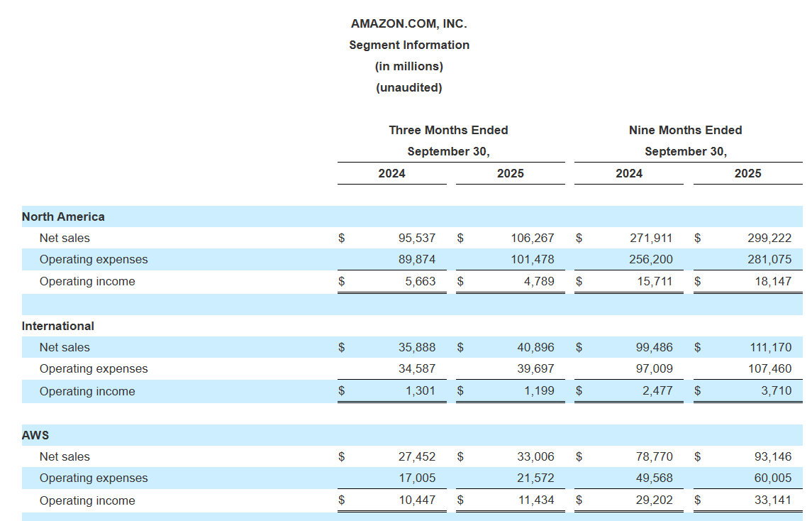Click the 89,874 operating expenses value

coord(417,259)
